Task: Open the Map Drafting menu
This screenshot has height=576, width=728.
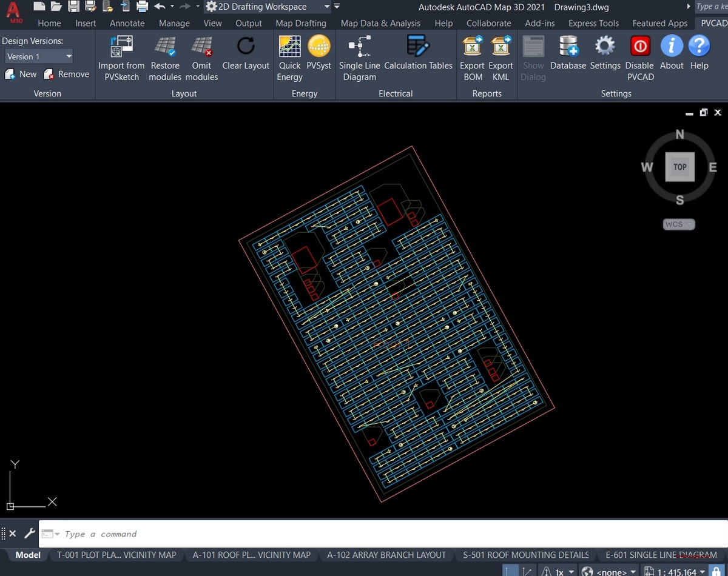Action: [x=301, y=23]
